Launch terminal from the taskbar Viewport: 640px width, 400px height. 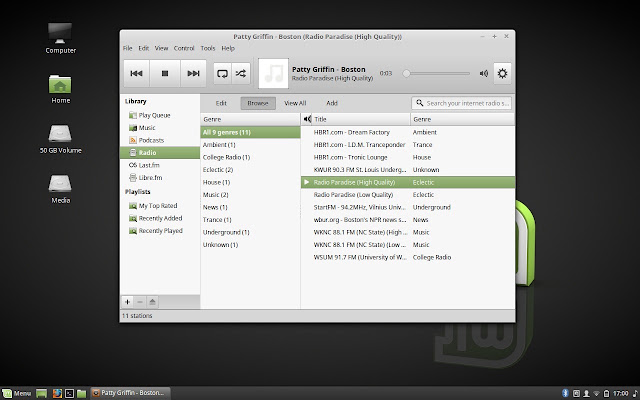point(69,393)
